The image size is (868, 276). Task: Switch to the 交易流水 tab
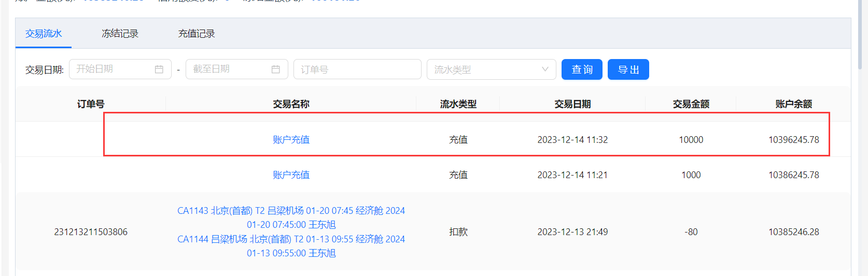point(44,34)
